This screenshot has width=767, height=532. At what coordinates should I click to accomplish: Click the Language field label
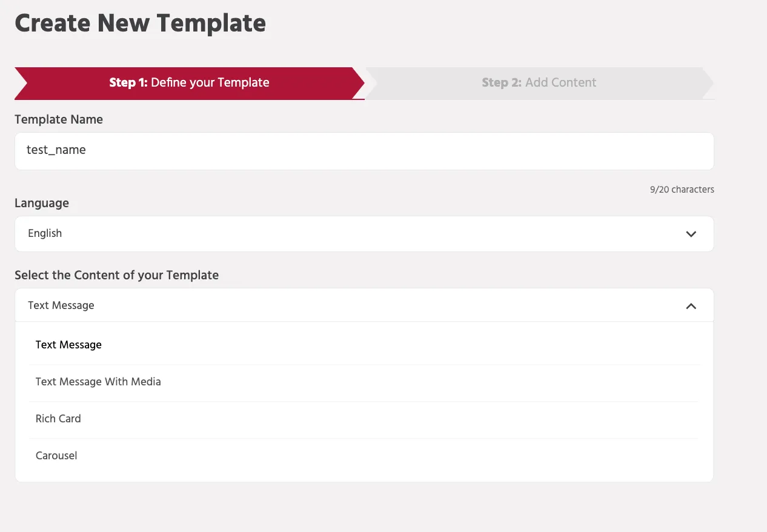click(x=42, y=204)
